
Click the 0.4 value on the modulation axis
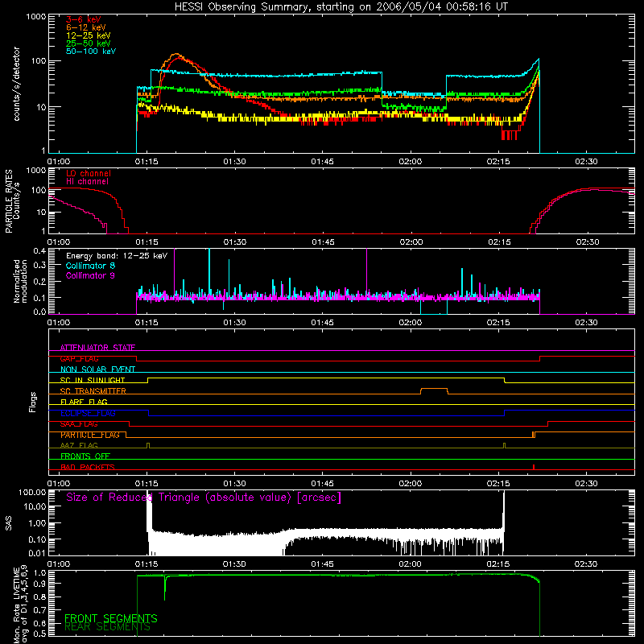[39, 250]
